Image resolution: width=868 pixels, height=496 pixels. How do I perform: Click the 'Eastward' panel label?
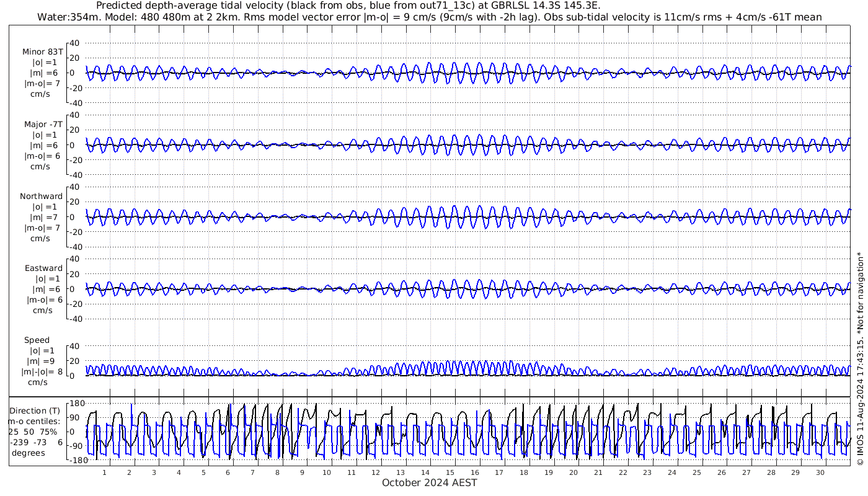click(x=43, y=268)
